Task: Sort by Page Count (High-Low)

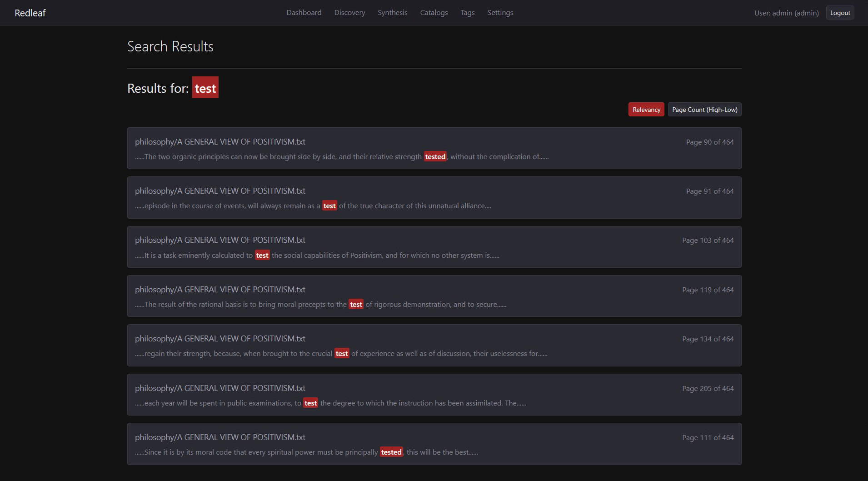Action: 704,110
